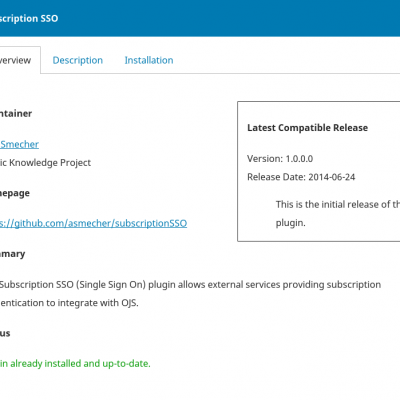Viewport: 400px width, 400px height.
Task: Select the Overview tab
Action: tap(19, 60)
